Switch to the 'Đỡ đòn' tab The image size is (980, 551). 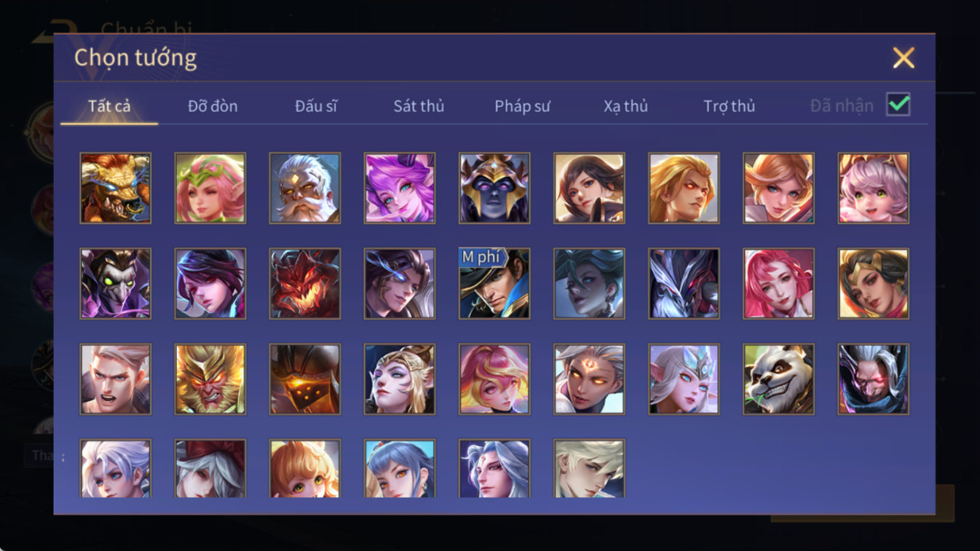[x=213, y=106]
